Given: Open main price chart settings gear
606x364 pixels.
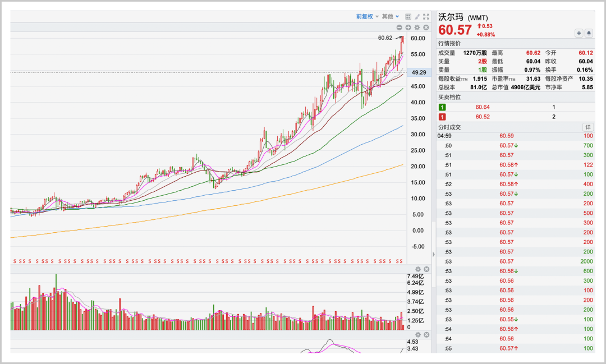Looking at the screenshot, I should point(417,27).
